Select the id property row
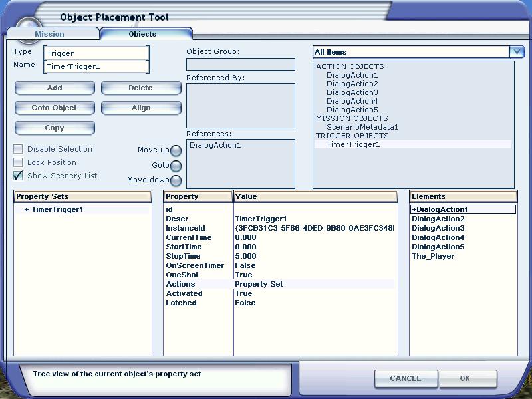 [280, 209]
